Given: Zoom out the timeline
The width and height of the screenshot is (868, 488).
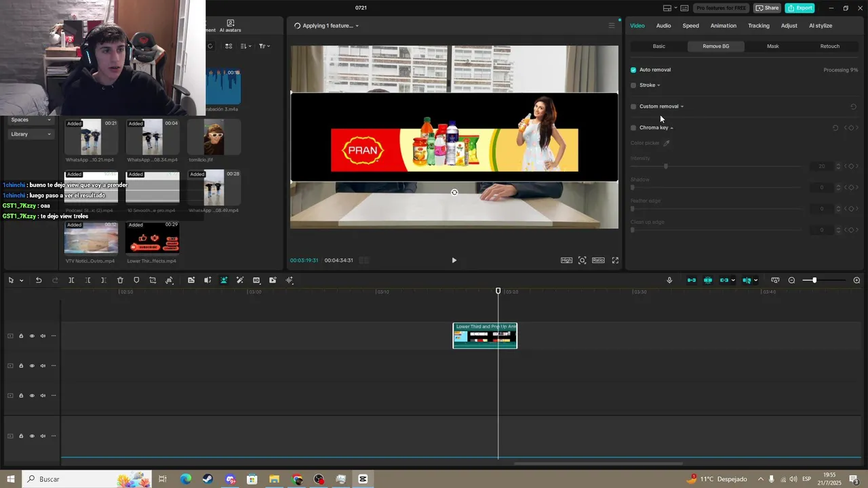Looking at the screenshot, I should tap(791, 280).
